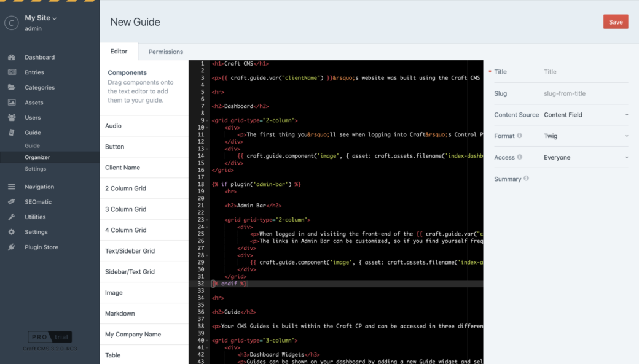The image size is (639, 364).
Task: Collapse code fold arrow at line 23
Action: point(207,220)
